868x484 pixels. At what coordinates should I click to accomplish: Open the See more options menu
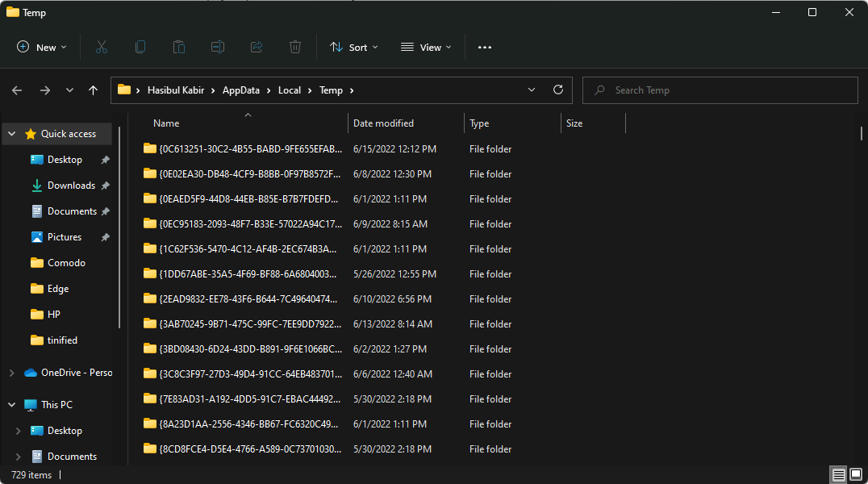[x=484, y=48]
